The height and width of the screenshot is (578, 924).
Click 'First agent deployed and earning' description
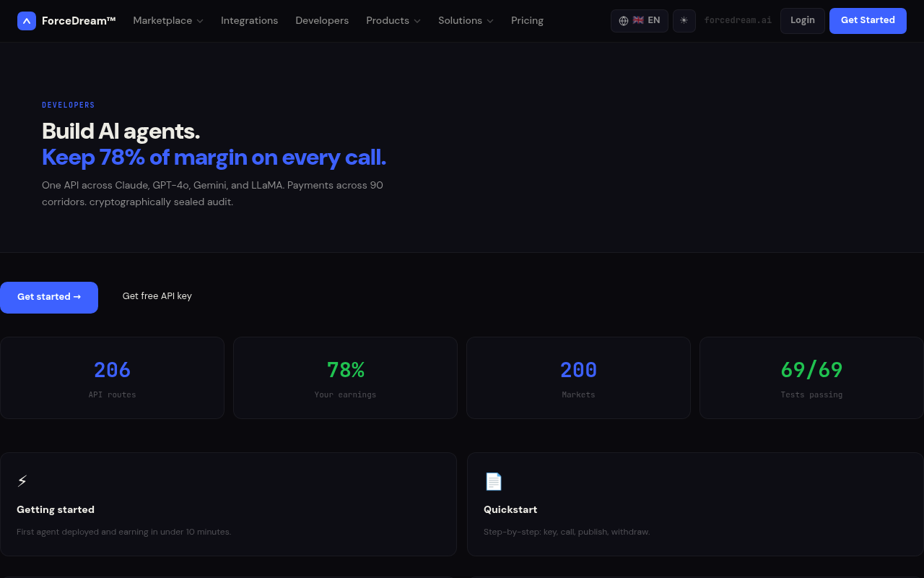124,532
